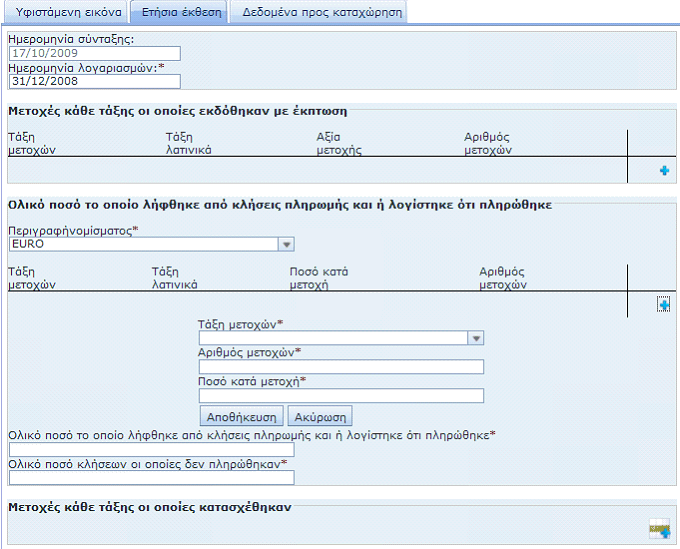This screenshot has width=680, height=549.
Task: Add entry under Μετοχές κάθε τάξης κατασχέθηκαν
Action: point(660,529)
